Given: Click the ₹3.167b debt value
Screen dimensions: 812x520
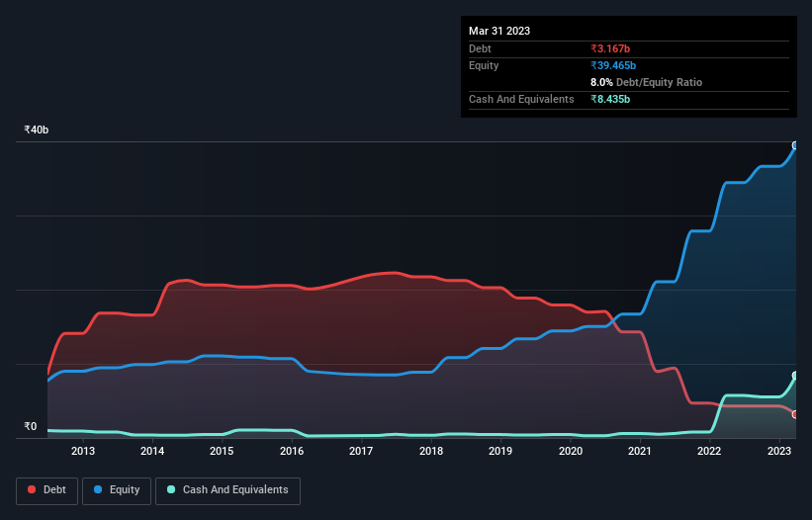Looking at the screenshot, I should [x=610, y=48].
